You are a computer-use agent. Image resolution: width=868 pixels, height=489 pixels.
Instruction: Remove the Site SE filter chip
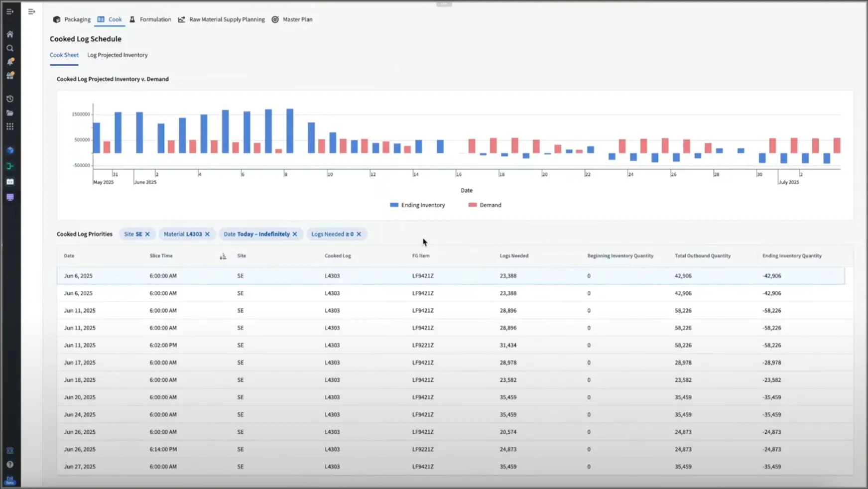click(147, 234)
